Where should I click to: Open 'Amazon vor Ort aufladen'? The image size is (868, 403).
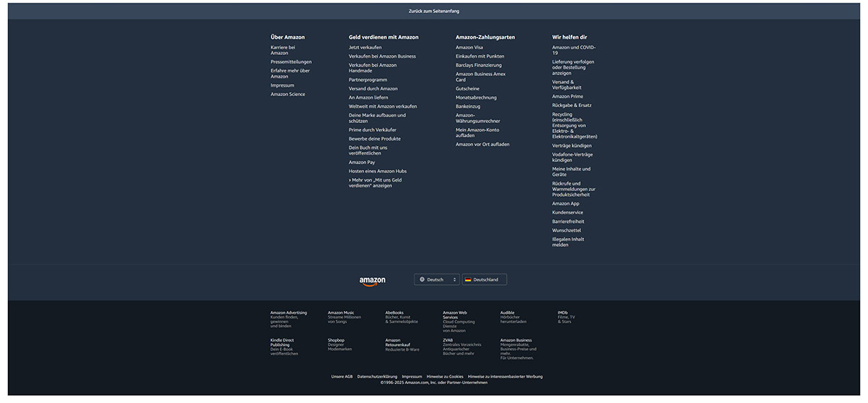tap(482, 144)
